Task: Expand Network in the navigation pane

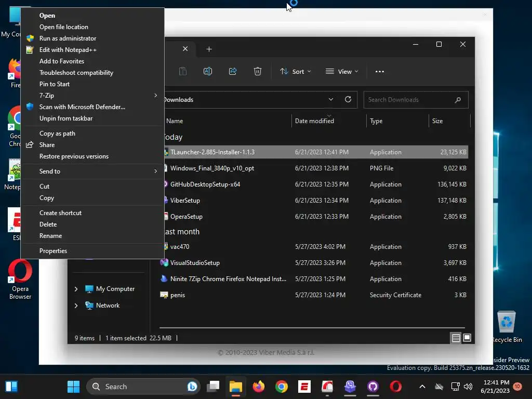Action: point(76,305)
